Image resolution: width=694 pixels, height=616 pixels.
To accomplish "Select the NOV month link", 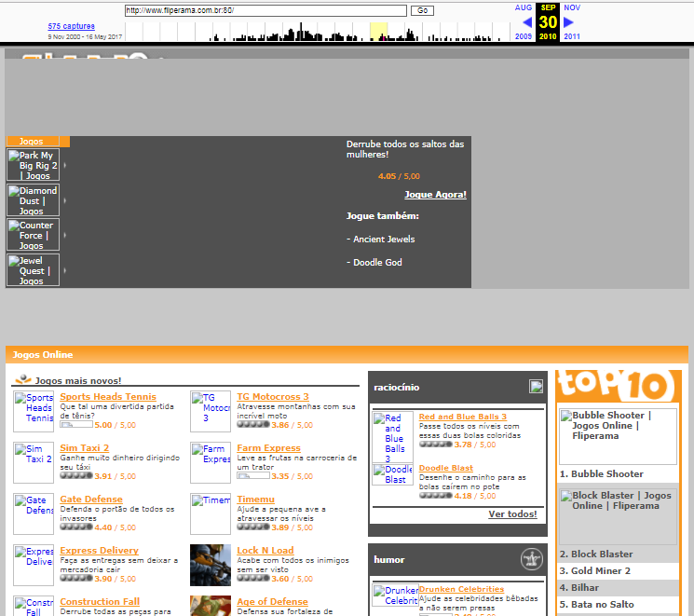I will click(572, 7).
